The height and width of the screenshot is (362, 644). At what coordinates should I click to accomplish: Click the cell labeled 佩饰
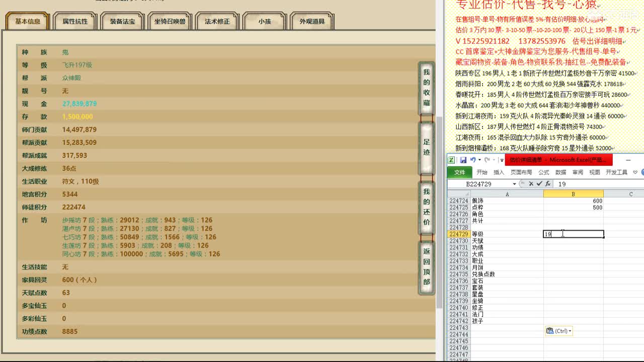(x=507, y=201)
